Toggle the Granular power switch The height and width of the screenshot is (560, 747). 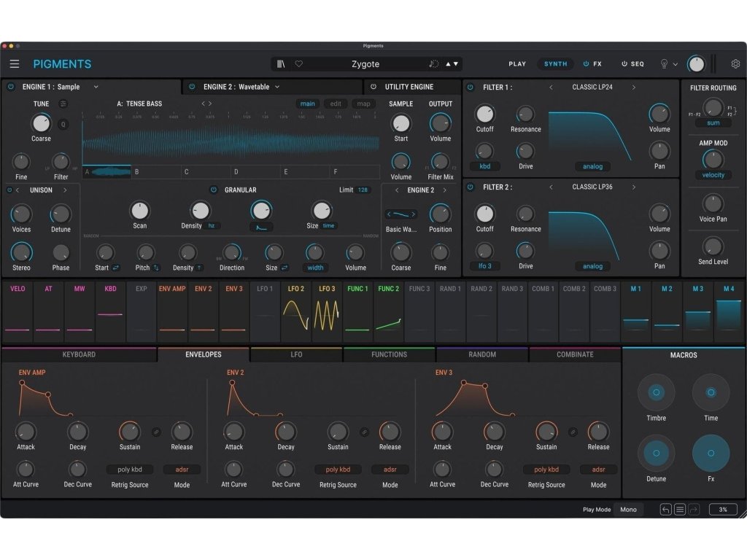click(x=213, y=190)
